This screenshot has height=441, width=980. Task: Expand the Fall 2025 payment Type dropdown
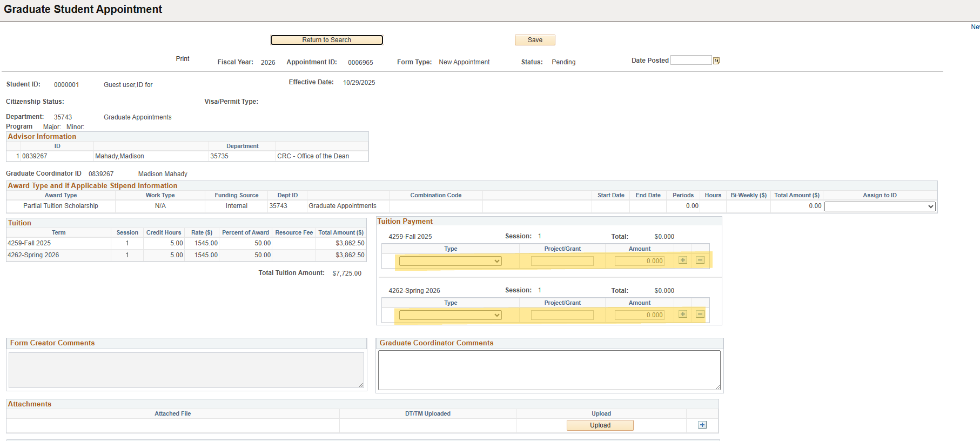(450, 261)
